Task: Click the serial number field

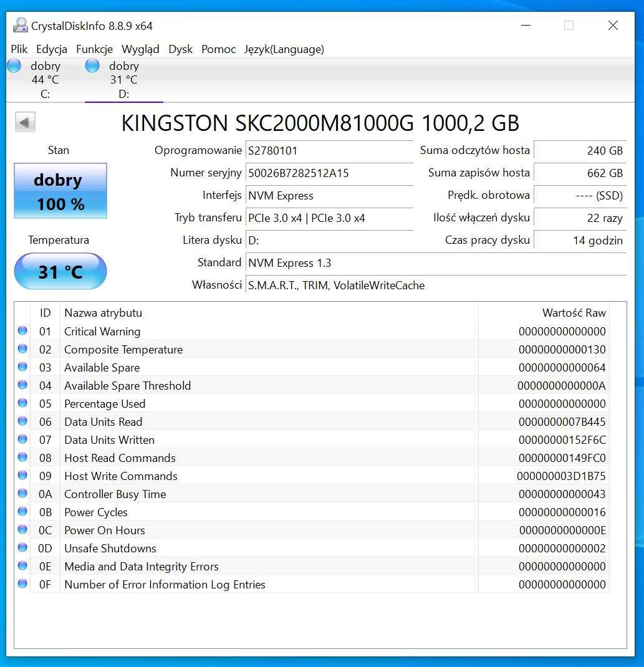Action: click(x=329, y=173)
